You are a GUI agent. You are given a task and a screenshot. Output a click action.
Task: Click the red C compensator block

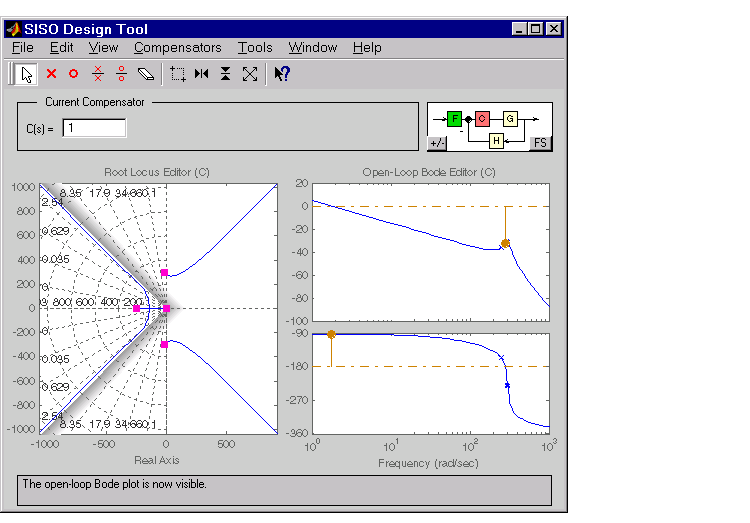481,118
